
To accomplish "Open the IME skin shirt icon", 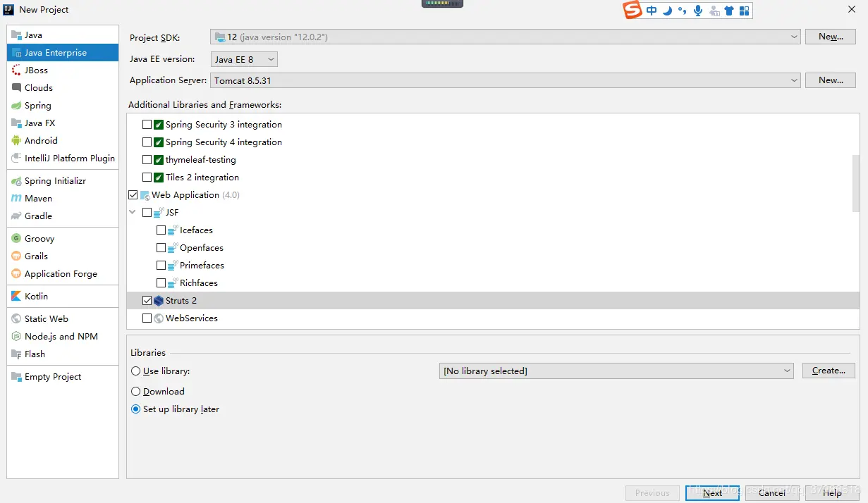I will 729,11.
